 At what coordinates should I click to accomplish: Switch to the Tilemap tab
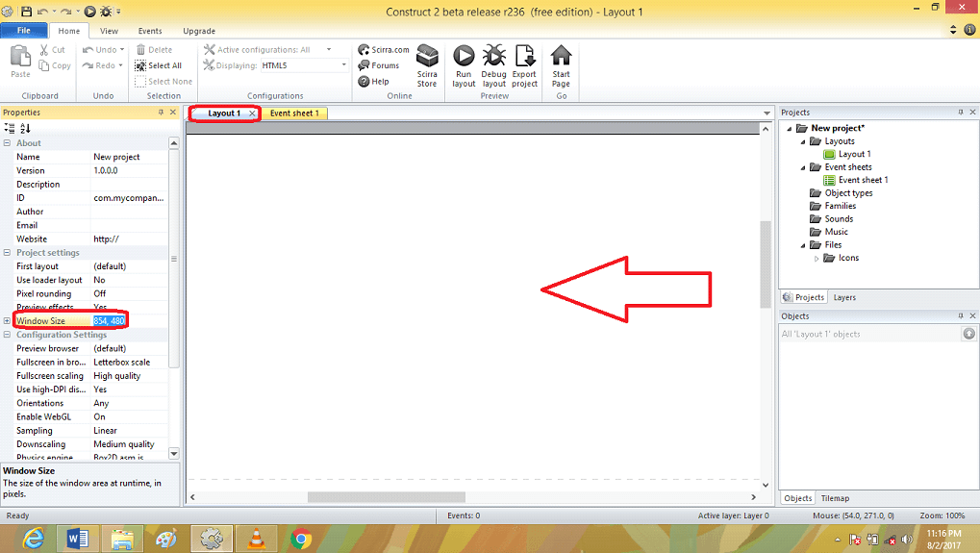pyautogui.click(x=835, y=498)
